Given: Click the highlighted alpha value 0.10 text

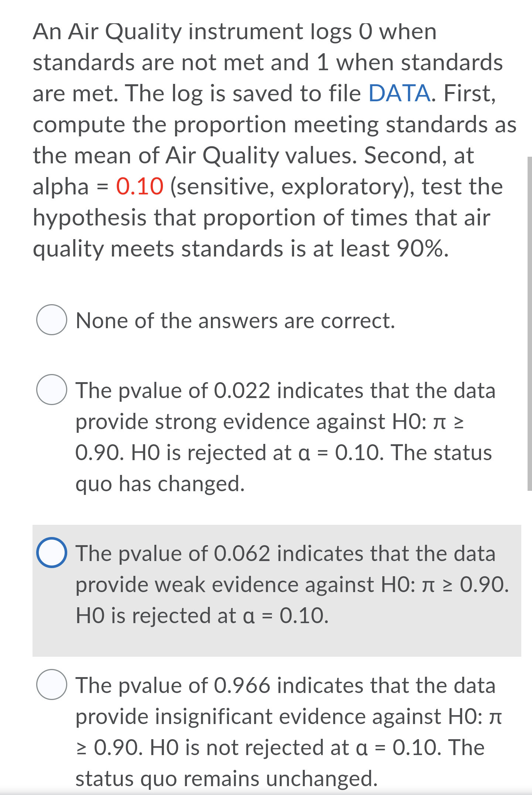Looking at the screenshot, I should [139, 186].
